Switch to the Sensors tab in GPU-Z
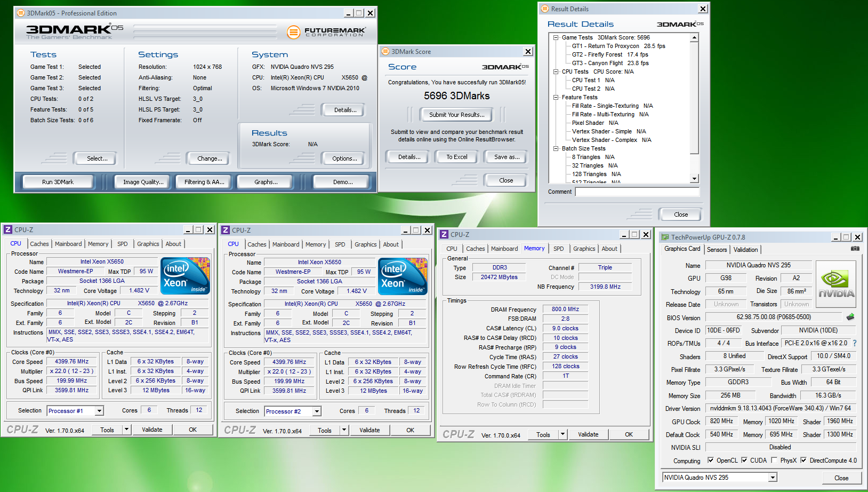Image resolution: width=868 pixels, height=492 pixels. (717, 250)
